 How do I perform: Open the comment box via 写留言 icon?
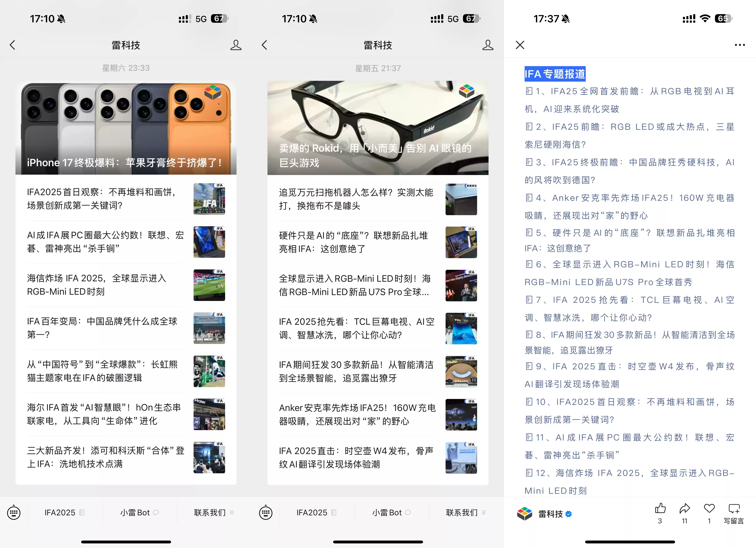click(734, 510)
